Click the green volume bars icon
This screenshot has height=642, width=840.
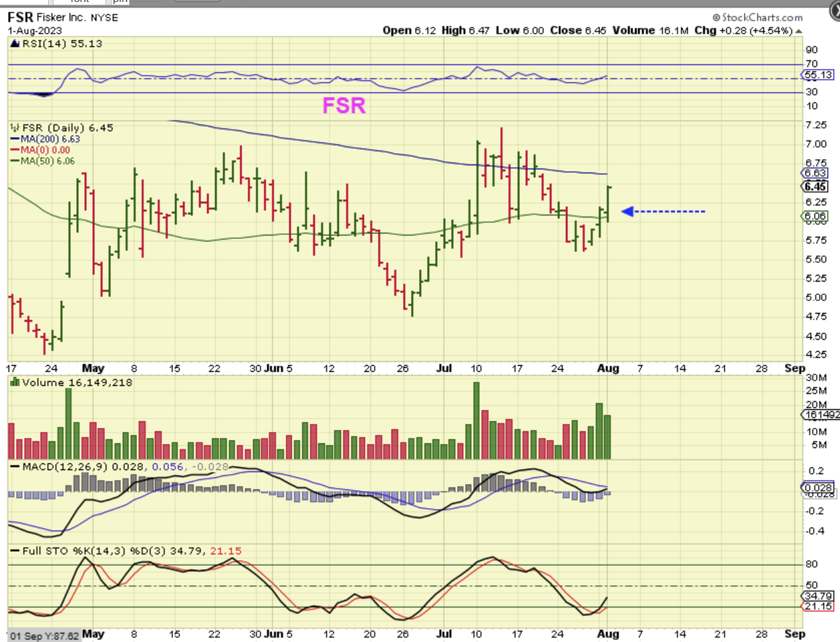tap(15, 383)
